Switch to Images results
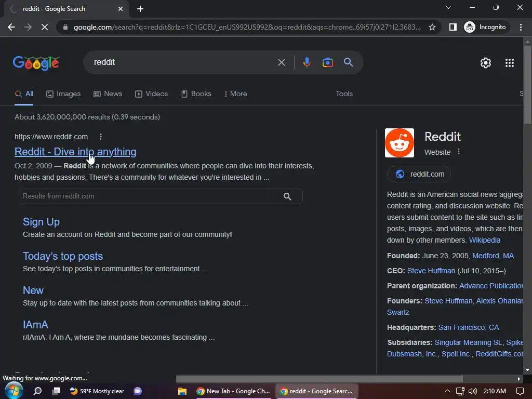 pyautogui.click(x=63, y=94)
